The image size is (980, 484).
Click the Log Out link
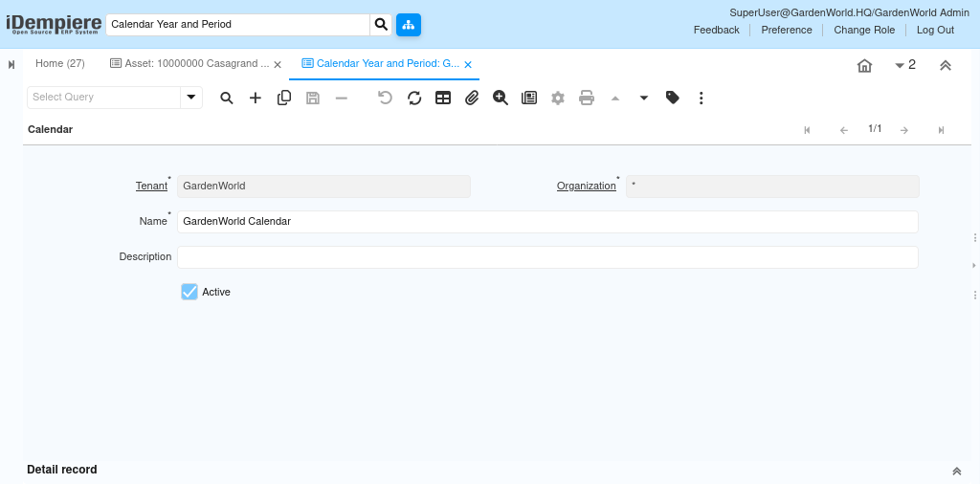pyautogui.click(x=935, y=30)
